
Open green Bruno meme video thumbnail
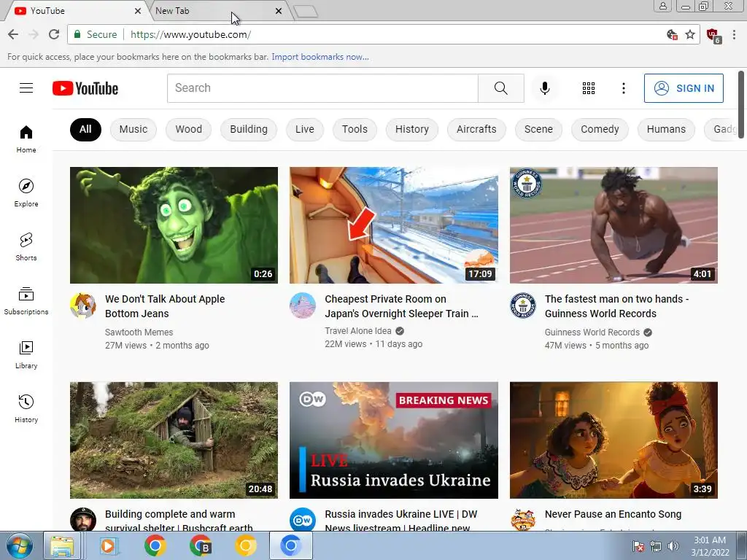pyautogui.click(x=174, y=225)
